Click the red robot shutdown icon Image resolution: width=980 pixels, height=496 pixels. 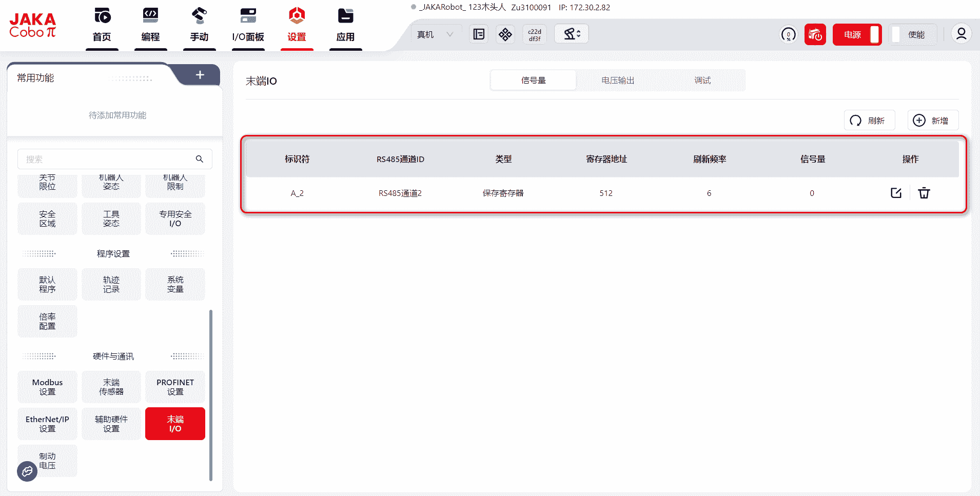(x=815, y=34)
